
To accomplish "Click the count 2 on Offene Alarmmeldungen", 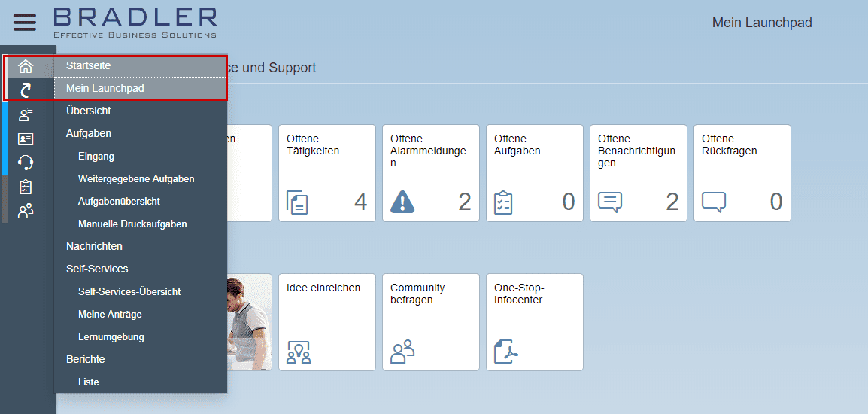I will pos(464,202).
